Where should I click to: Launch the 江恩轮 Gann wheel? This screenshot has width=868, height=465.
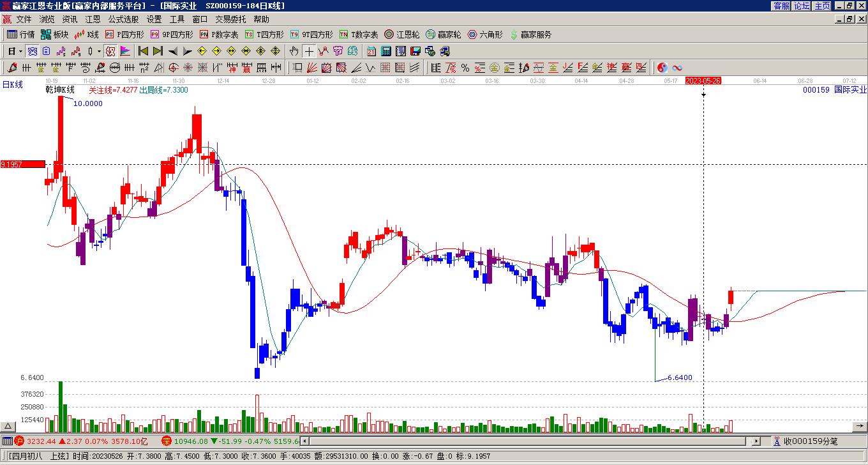click(402, 34)
